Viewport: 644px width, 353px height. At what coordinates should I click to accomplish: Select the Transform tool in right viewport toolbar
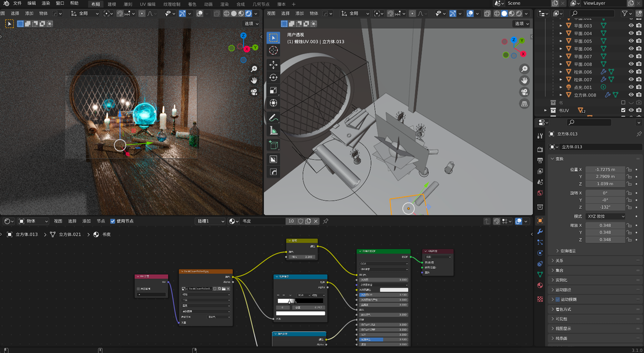273,103
